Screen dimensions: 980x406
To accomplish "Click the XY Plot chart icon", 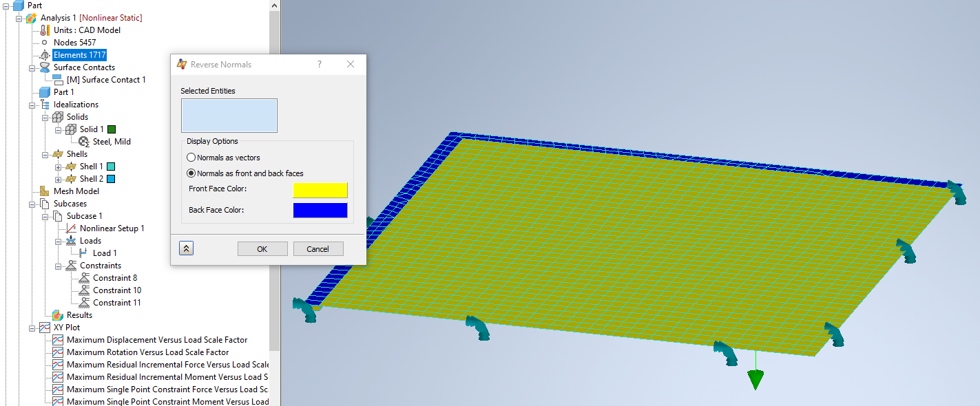I will 45,328.
